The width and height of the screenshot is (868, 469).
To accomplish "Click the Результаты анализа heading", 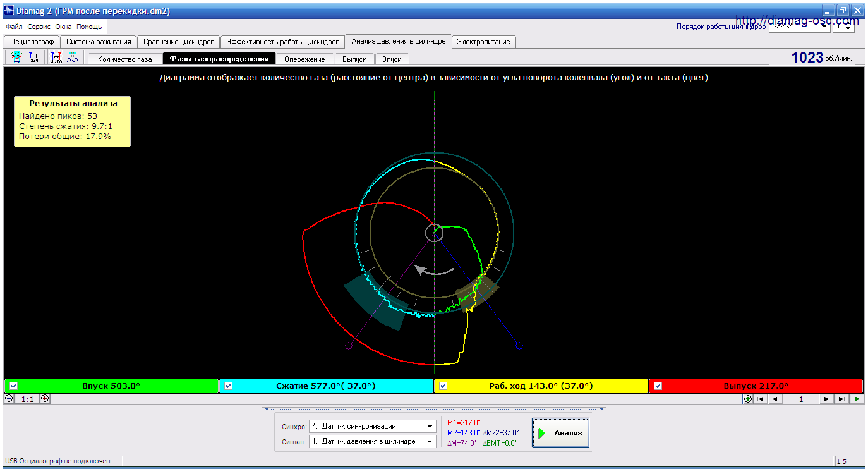I will pos(73,103).
